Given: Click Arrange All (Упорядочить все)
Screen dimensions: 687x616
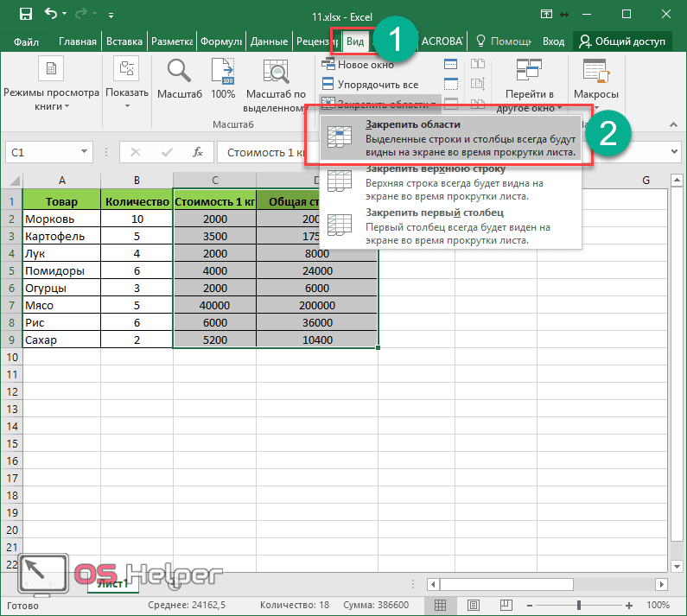Looking at the screenshot, I should tap(370, 84).
